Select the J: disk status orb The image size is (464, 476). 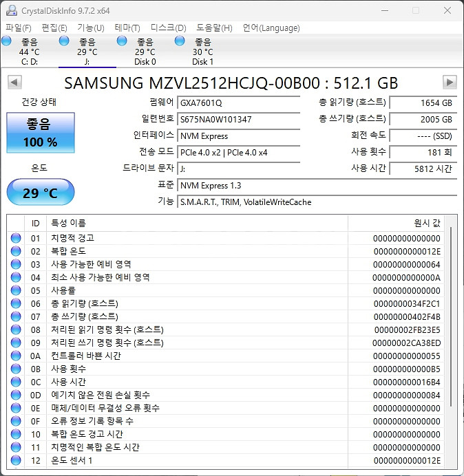[x=64, y=41]
